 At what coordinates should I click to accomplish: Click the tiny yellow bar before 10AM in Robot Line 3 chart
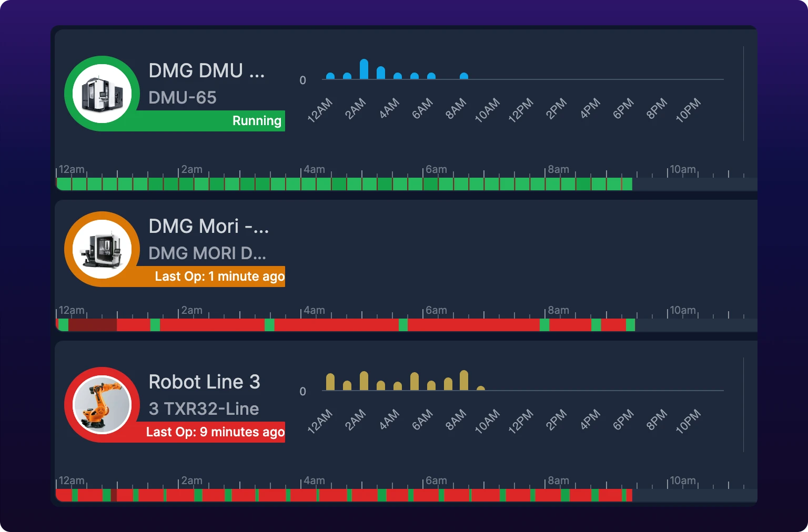tap(481, 388)
